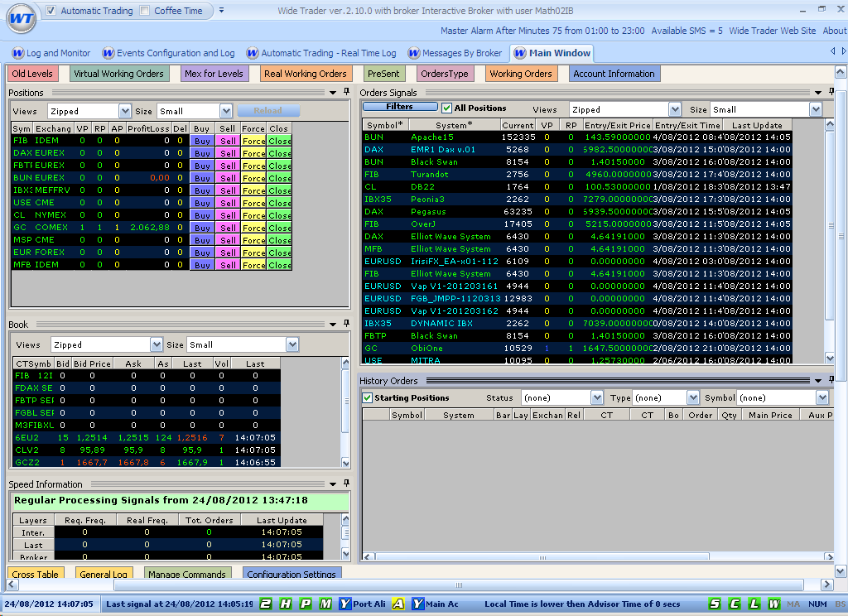Click Close in the EUR FOREX row

(x=280, y=253)
